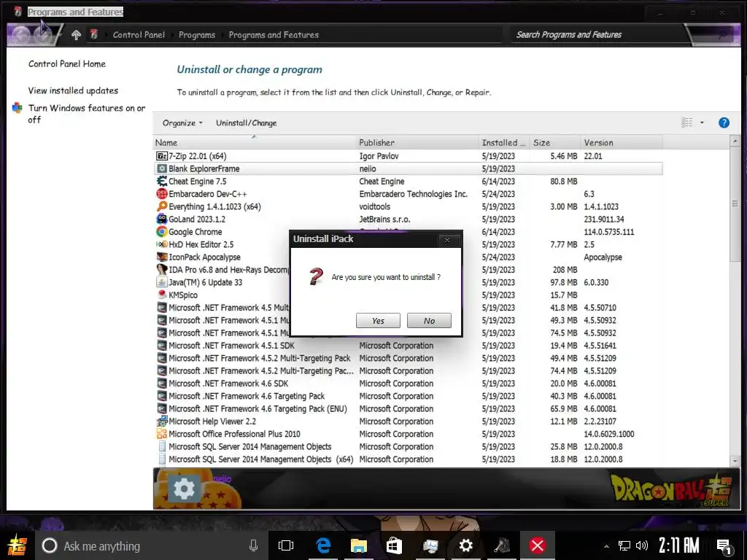Viewport: 747px width, 560px height.
Task: Launch Microsoft Edge from taskbar
Action: click(323, 545)
